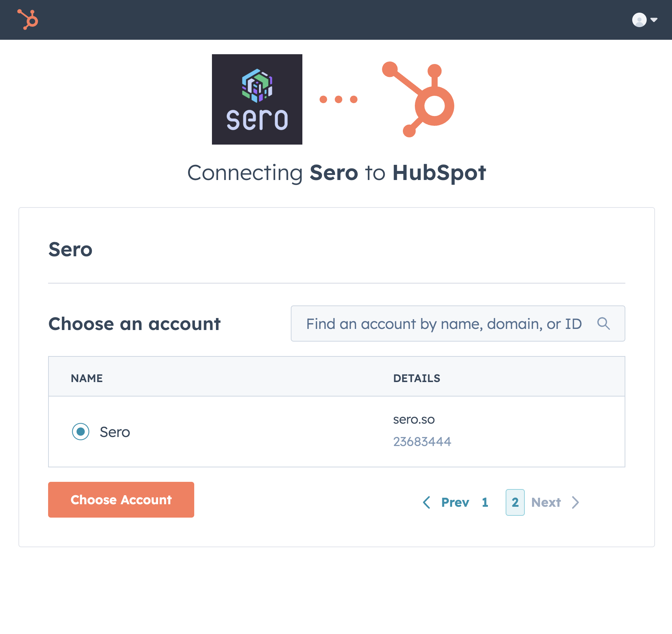
Task: Select the Sero account radio button
Action: (x=81, y=432)
